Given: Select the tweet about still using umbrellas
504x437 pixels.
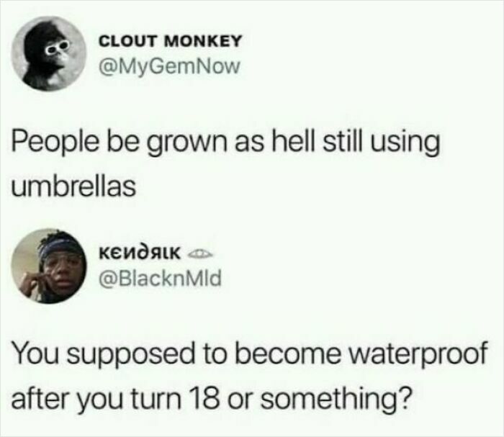Looking at the screenshot, I should [225, 164].
